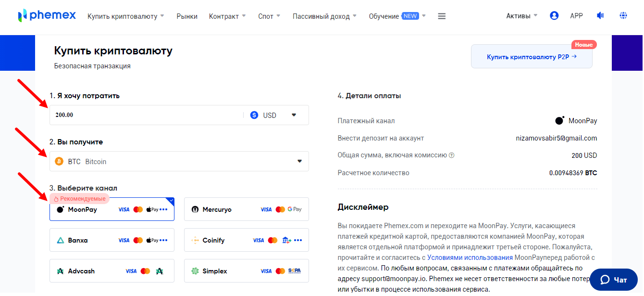Open the hamburger menu icon

(x=442, y=16)
